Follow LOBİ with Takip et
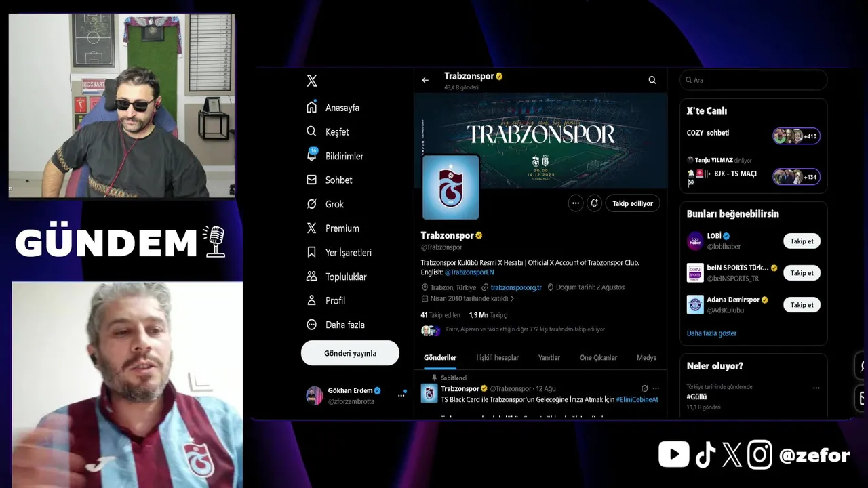 tap(802, 241)
